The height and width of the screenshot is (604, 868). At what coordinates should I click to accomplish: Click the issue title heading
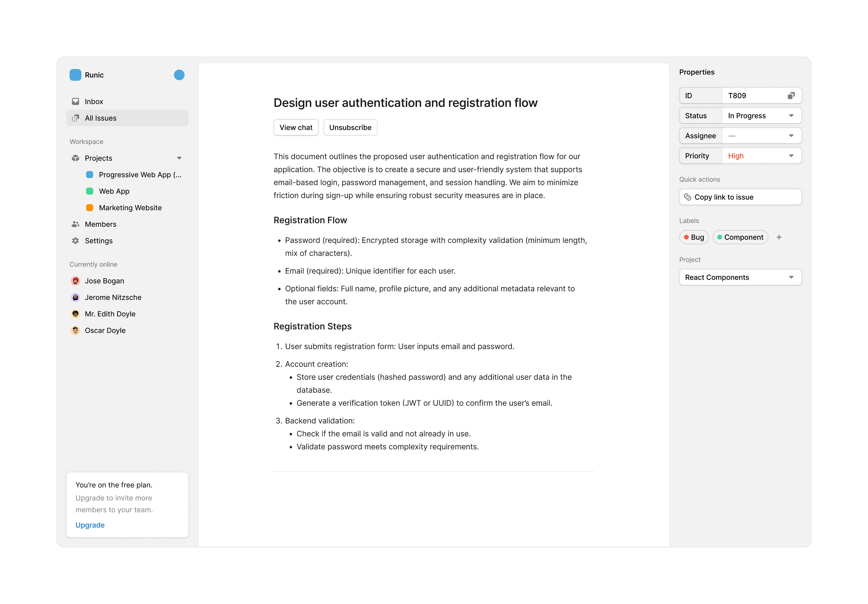click(x=405, y=103)
